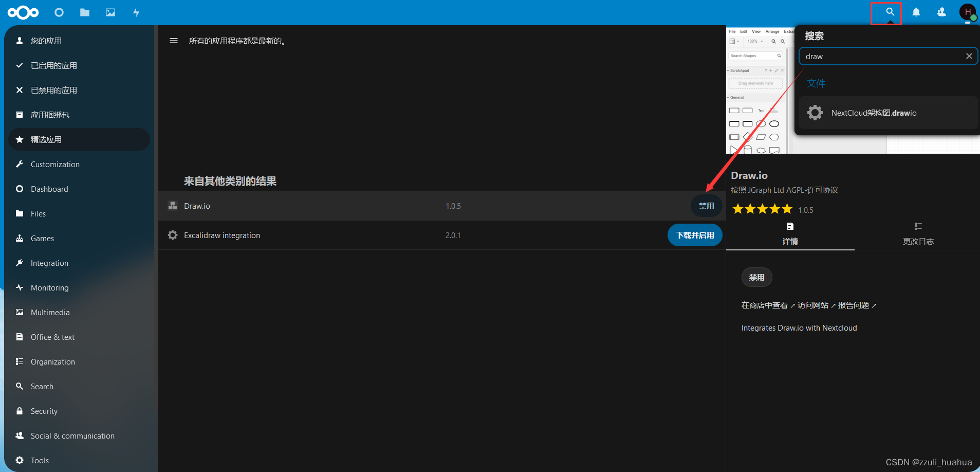Open Files category in sidebar

79,213
